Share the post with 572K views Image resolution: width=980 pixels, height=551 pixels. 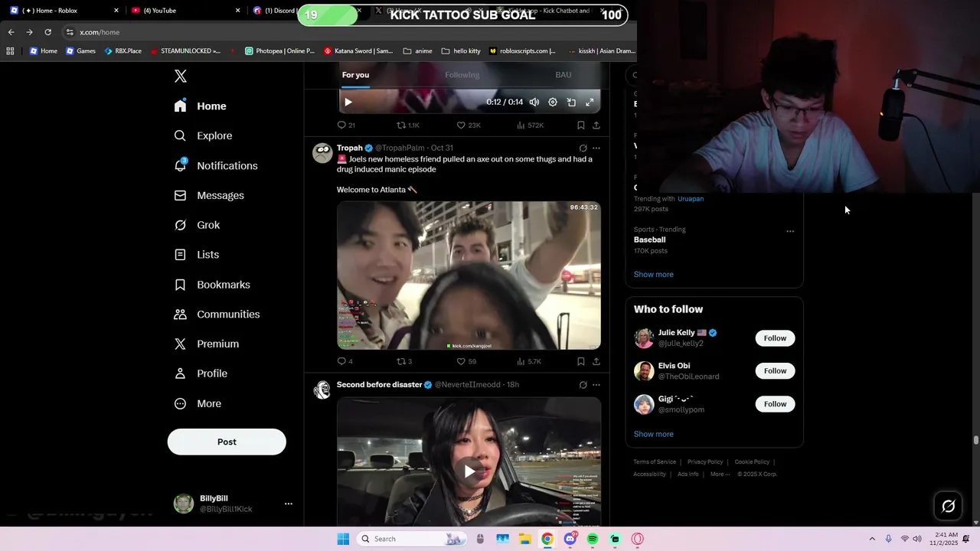pyautogui.click(x=596, y=125)
